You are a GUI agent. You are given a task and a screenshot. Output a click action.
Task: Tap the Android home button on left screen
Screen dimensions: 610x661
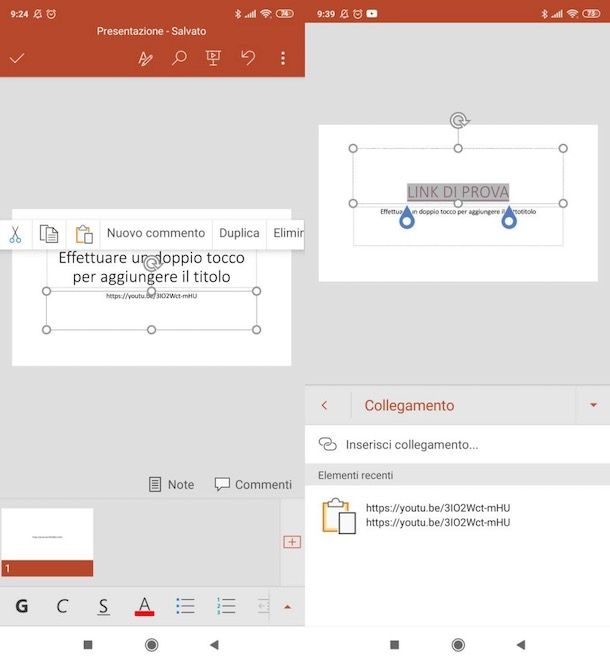pyautogui.click(x=151, y=645)
